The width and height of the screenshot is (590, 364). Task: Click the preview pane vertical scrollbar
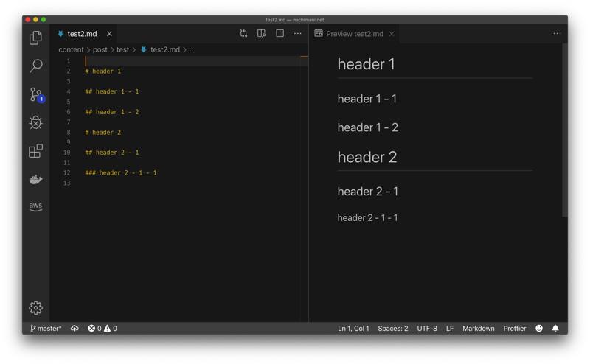pyautogui.click(x=564, y=130)
